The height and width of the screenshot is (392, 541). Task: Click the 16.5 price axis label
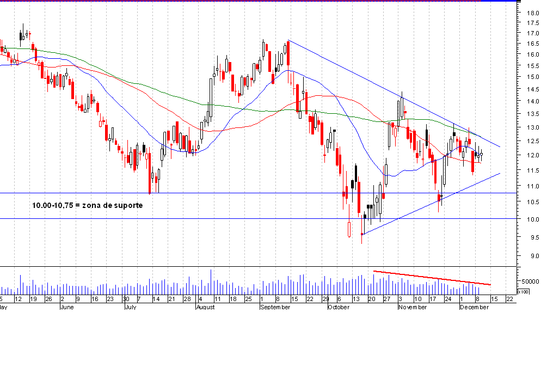tap(533, 44)
